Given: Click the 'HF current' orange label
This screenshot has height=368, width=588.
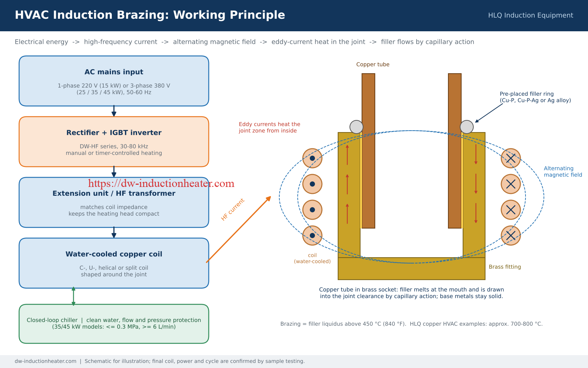Looking at the screenshot, I should (233, 209).
